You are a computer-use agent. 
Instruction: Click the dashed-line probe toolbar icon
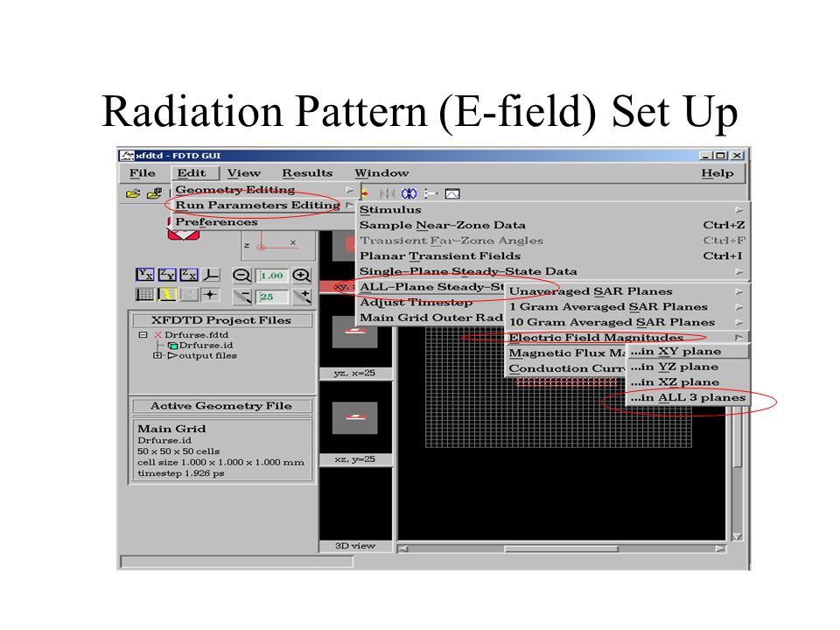click(430, 193)
